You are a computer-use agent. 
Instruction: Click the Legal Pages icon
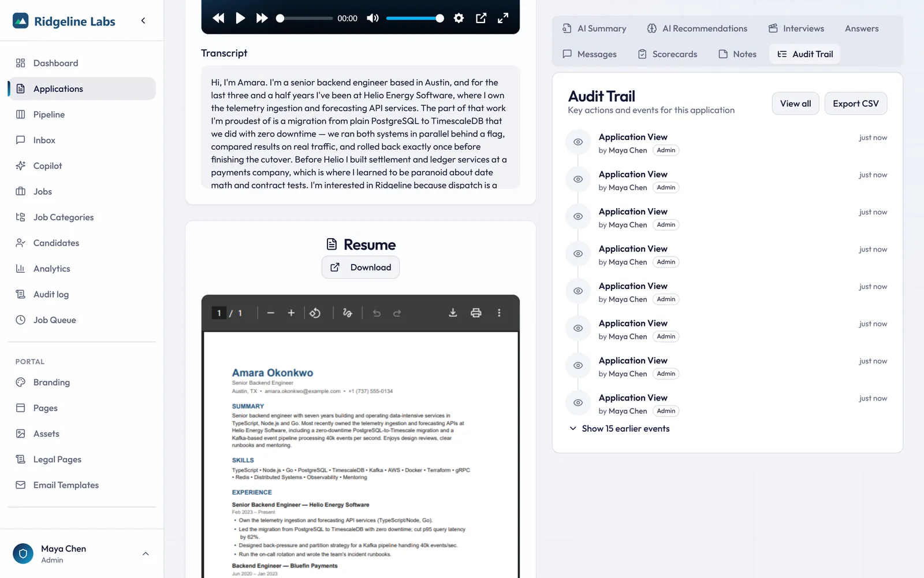pos(21,460)
